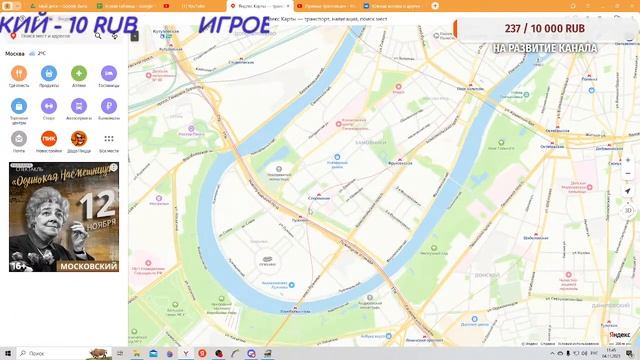
Task: Zoom in the map with plus button
Action: pos(628,160)
